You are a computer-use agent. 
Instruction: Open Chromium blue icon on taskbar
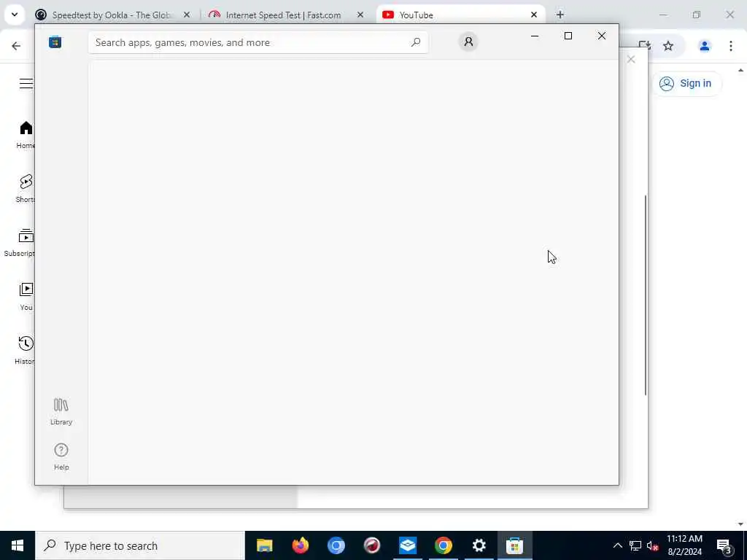(x=336, y=545)
